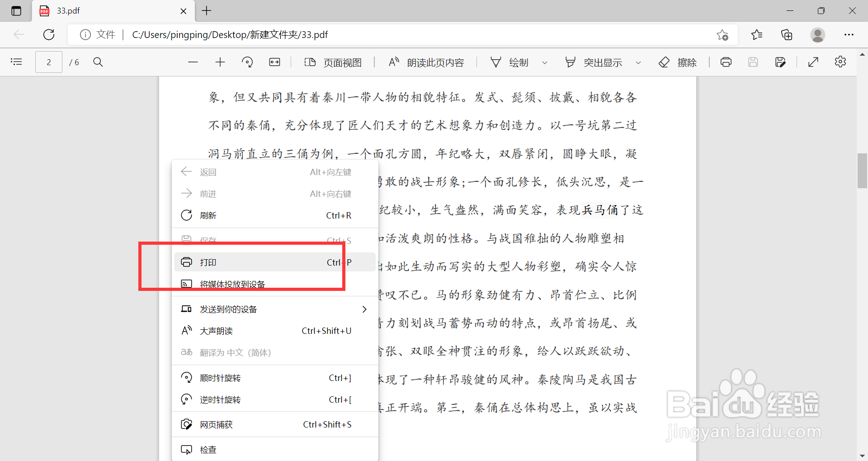Choose 顺时针旋转 in the context menu
868x461 pixels.
click(x=275, y=378)
